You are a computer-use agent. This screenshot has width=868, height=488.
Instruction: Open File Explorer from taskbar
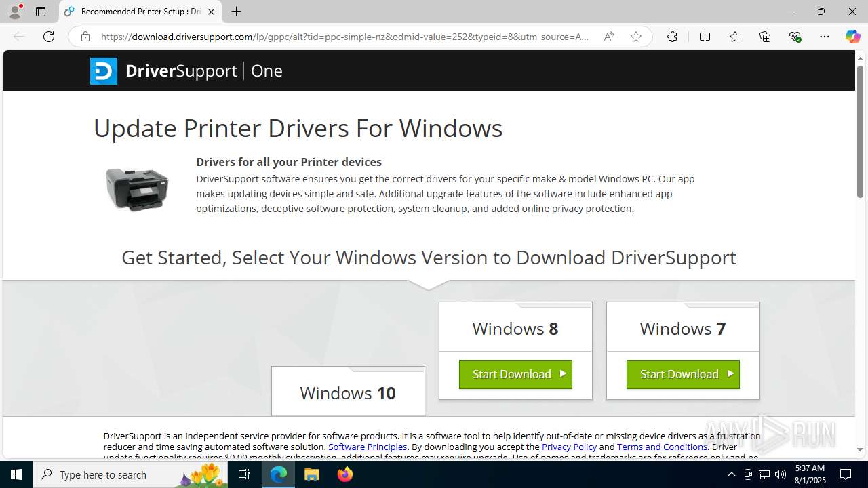(x=312, y=474)
